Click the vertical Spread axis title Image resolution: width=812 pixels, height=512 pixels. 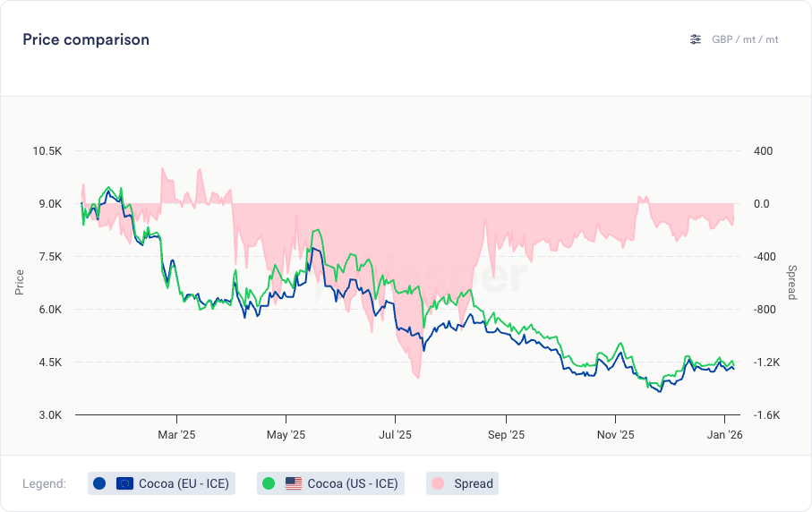point(791,283)
